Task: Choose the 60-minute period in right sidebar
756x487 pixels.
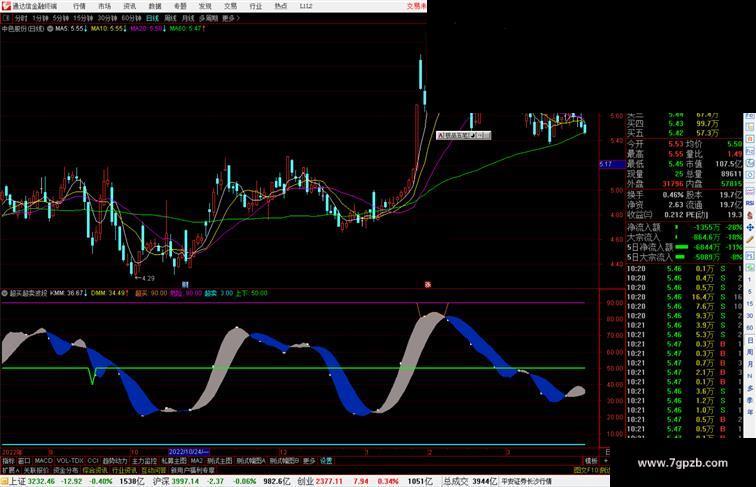Action: (749, 328)
